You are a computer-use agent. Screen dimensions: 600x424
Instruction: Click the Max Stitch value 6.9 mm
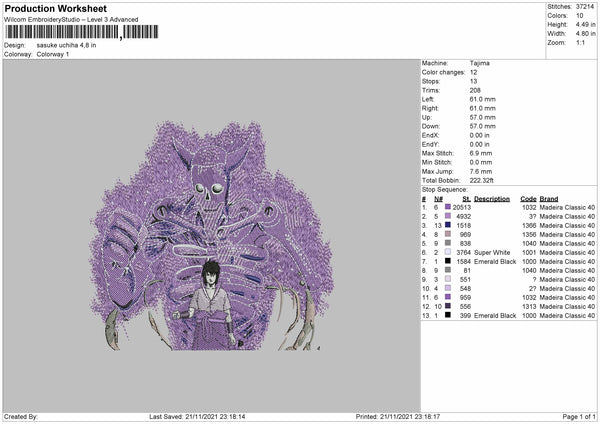[x=481, y=153]
